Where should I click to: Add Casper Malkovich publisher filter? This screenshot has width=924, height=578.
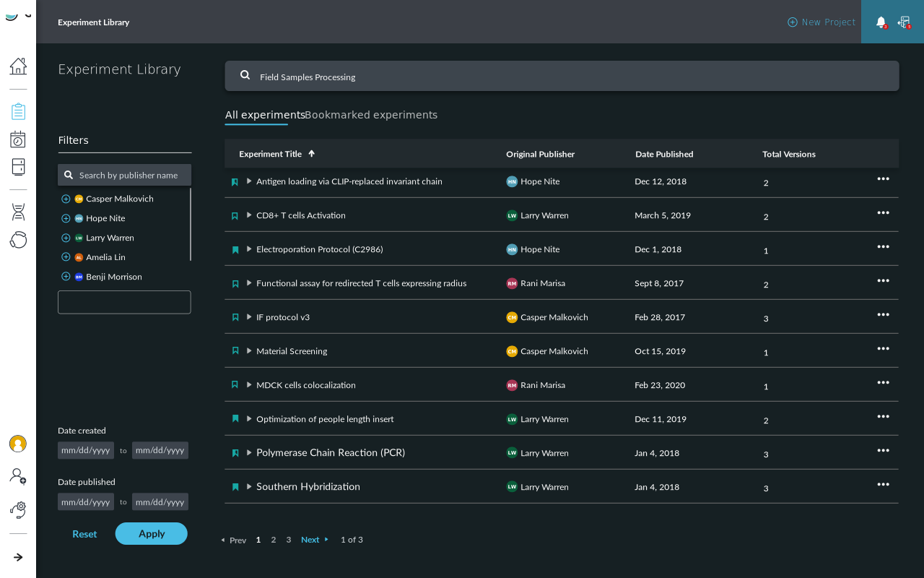point(66,199)
